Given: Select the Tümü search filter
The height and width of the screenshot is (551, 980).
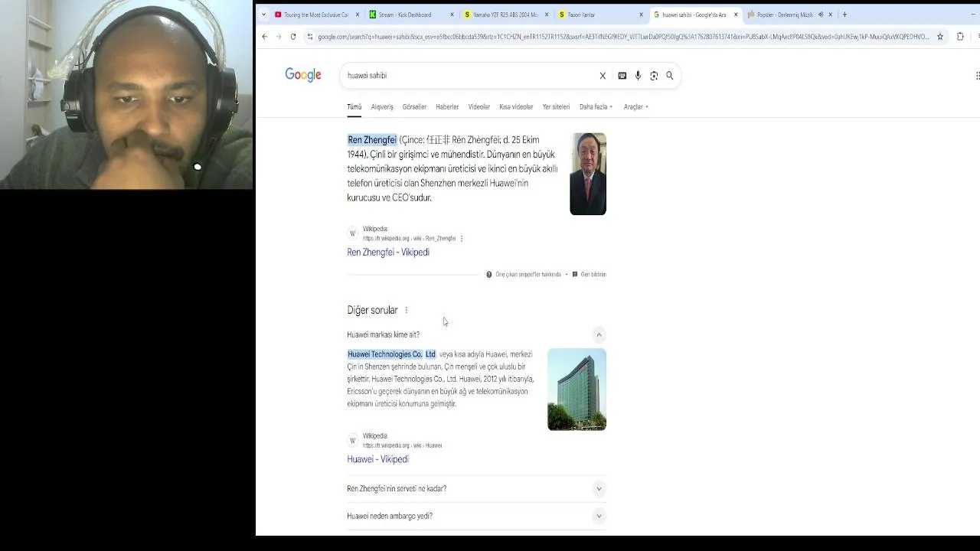Looking at the screenshot, I should coord(354,107).
